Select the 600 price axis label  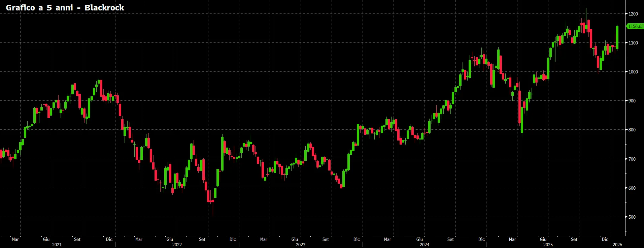click(632, 188)
